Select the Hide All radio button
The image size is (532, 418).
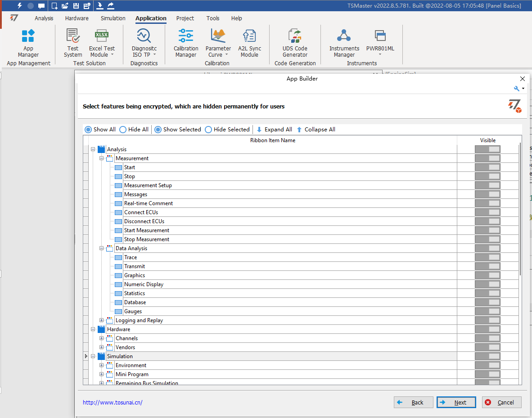(123, 130)
